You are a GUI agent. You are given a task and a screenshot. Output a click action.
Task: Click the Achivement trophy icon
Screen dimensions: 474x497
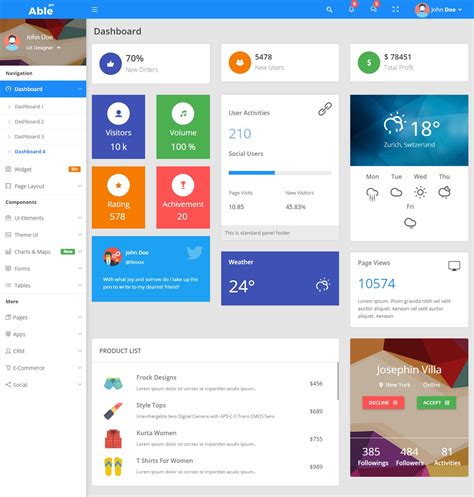coord(183,185)
